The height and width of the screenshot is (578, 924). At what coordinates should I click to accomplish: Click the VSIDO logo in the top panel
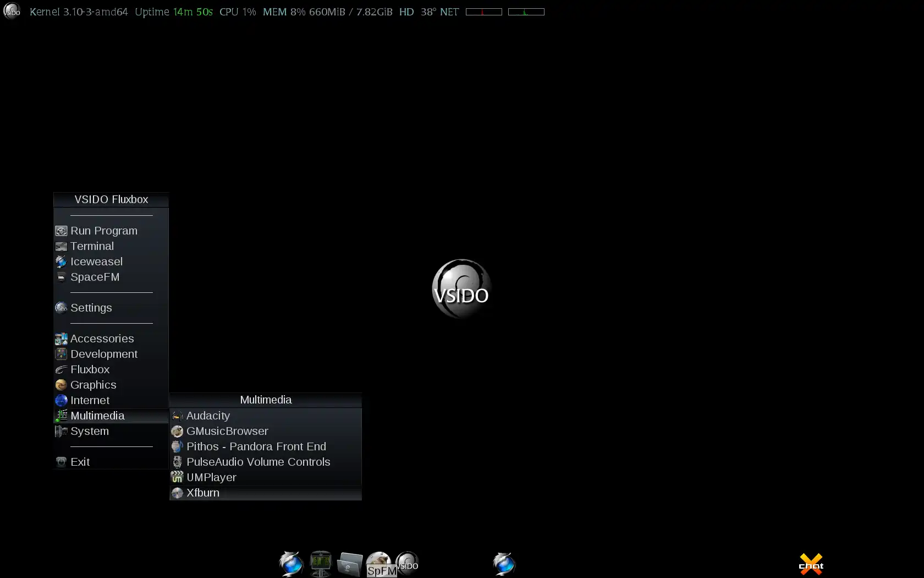pyautogui.click(x=12, y=11)
